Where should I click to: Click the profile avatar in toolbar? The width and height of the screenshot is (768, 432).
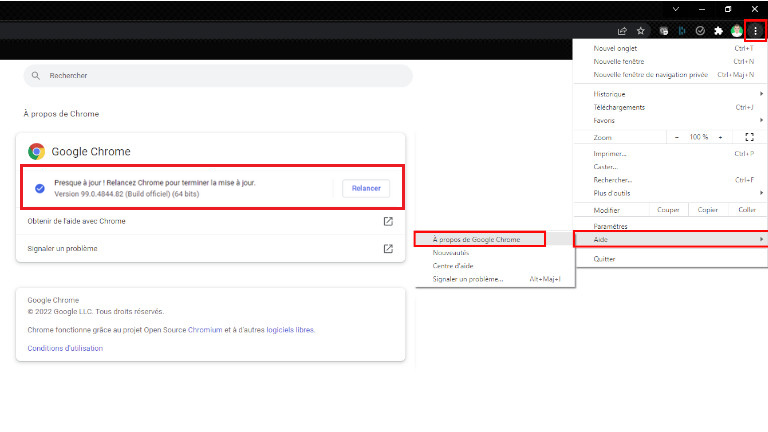737,31
